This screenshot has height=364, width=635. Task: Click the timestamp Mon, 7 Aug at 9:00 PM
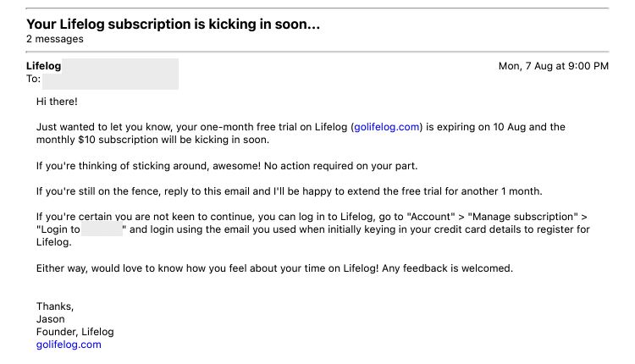coord(553,66)
